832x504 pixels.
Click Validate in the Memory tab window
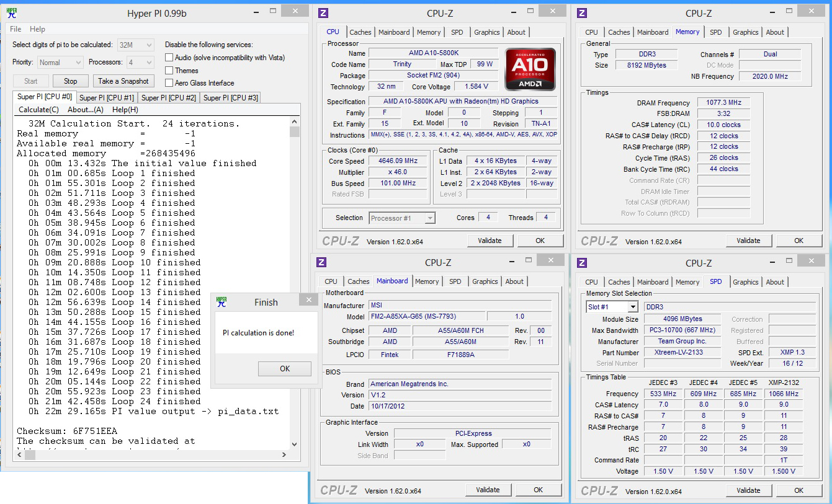point(748,241)
